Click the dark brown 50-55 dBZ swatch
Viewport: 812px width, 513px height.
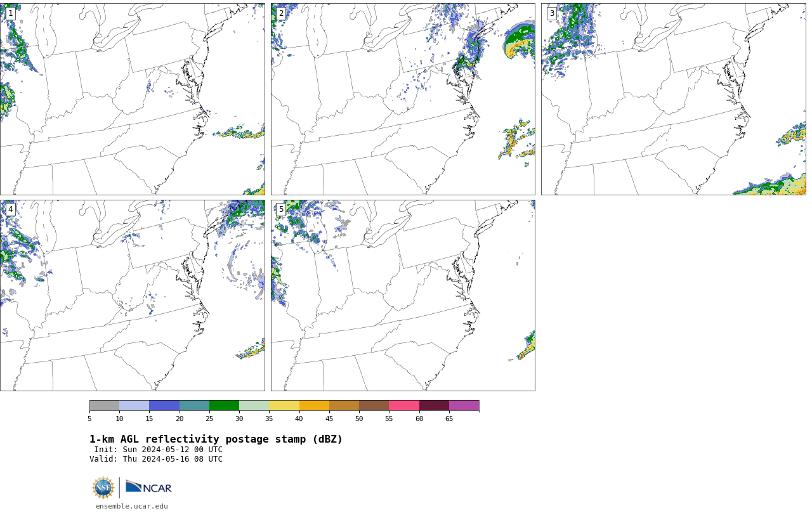[x=374, y=406]
